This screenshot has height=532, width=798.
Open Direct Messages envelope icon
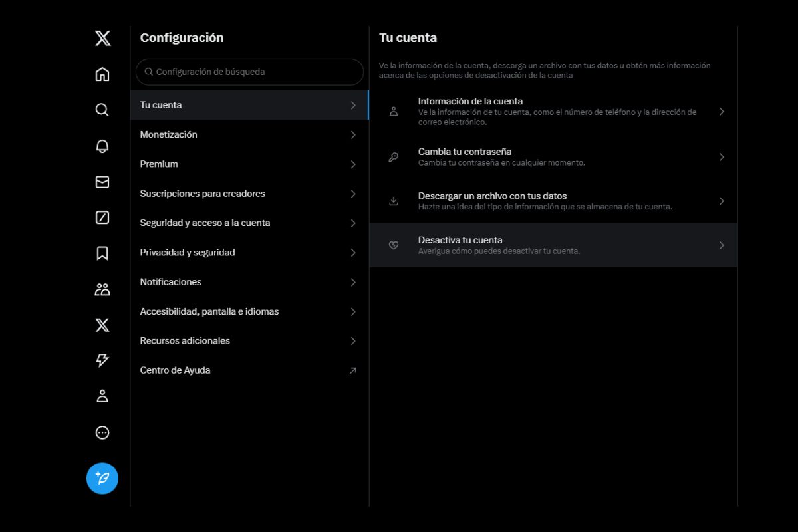point(102,182)
